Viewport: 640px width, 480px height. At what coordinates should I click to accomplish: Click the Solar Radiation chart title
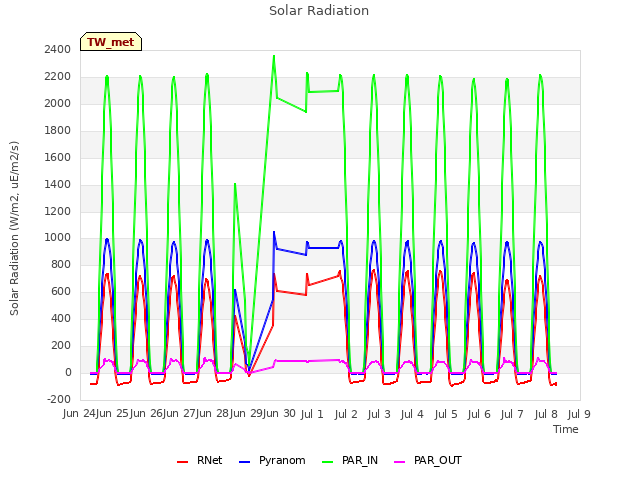tap(319, 11)
